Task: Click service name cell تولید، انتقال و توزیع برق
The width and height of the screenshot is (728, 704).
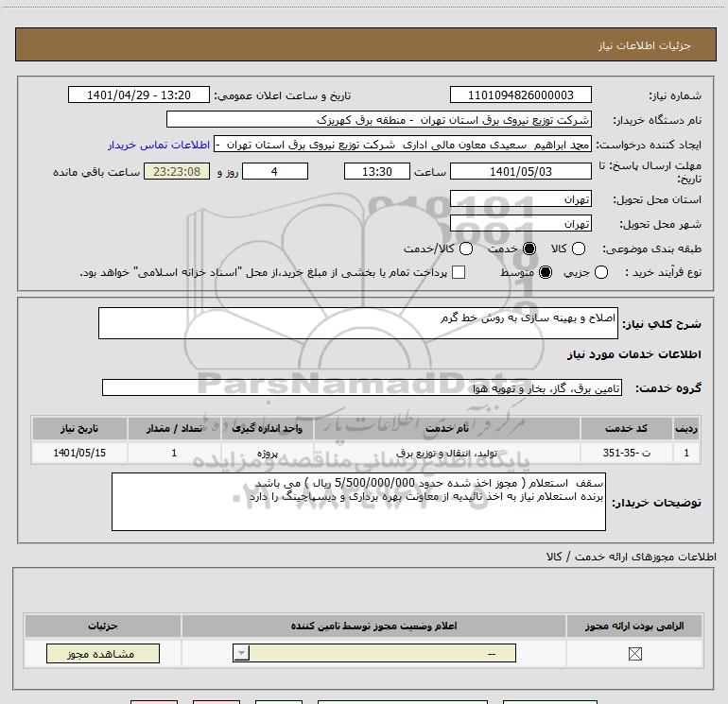Action: pos(447,453)
